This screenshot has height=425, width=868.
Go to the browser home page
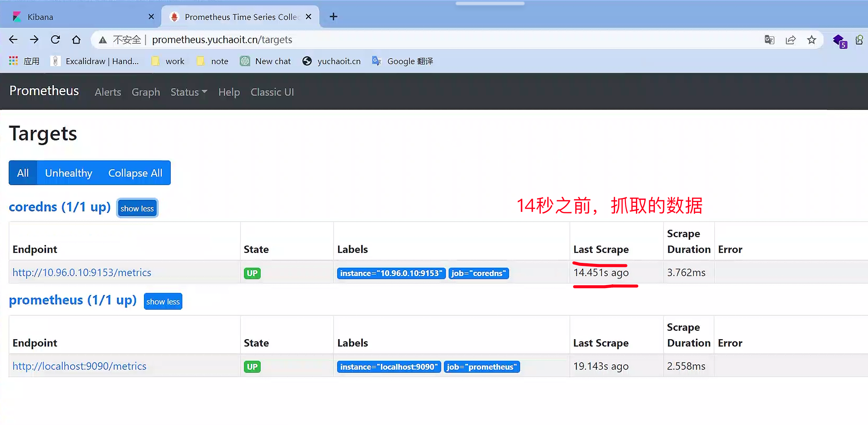tap(76, 40)
